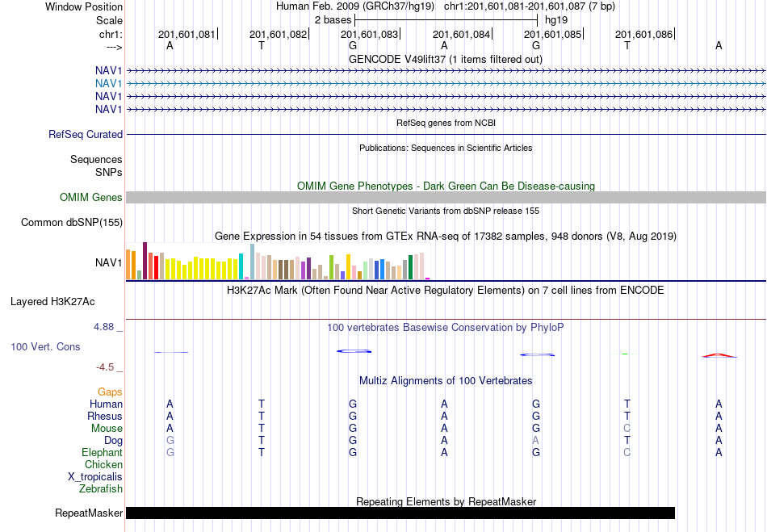Open the GTEx Gene Expression track title
This screenshot has height=532, width=767.
point(446,237)
